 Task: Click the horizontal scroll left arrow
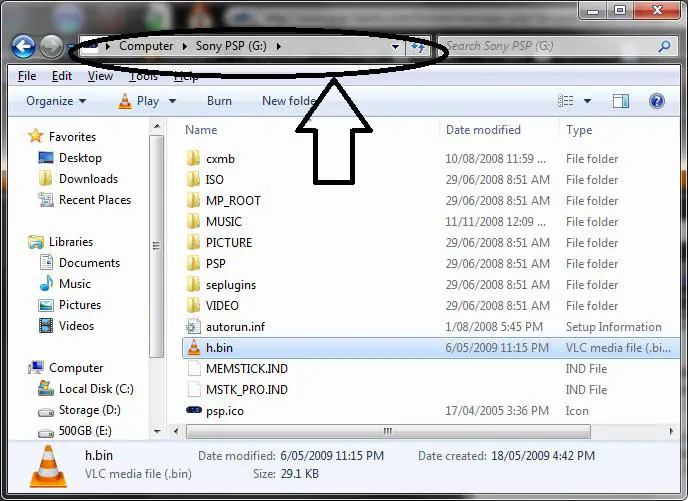(x=176, y=431)
